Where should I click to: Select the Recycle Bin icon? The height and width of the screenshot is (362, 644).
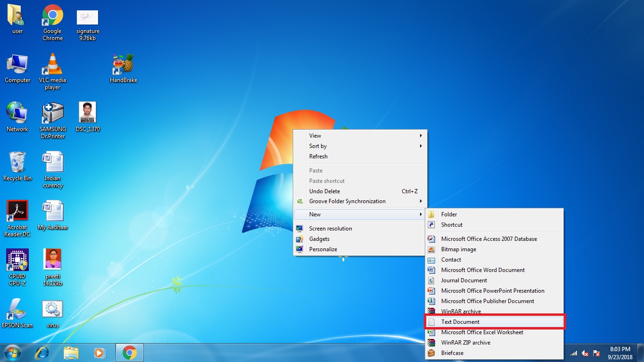pyautogui.click(x=17, y=166)
